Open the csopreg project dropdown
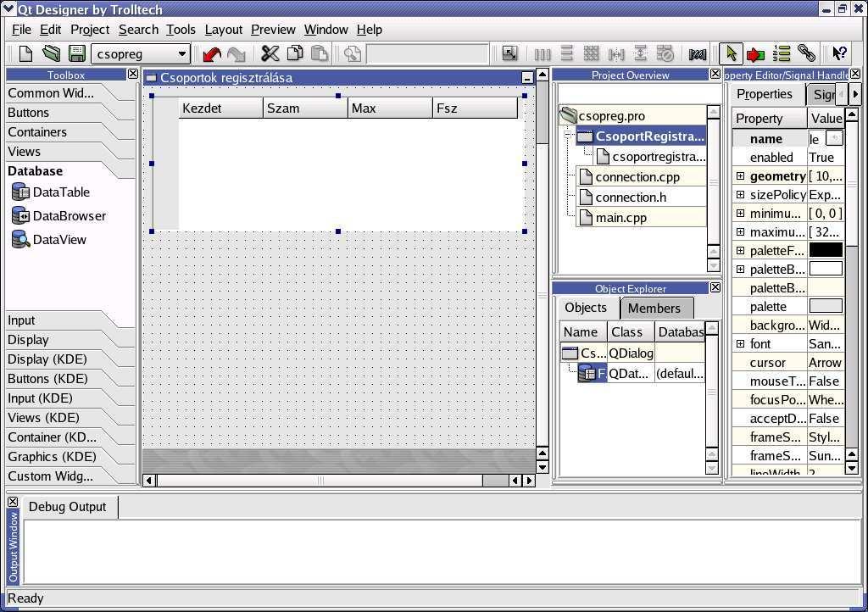Image resolution: width=868 pixels, height=612 pixels. click(x=141, y=54)
